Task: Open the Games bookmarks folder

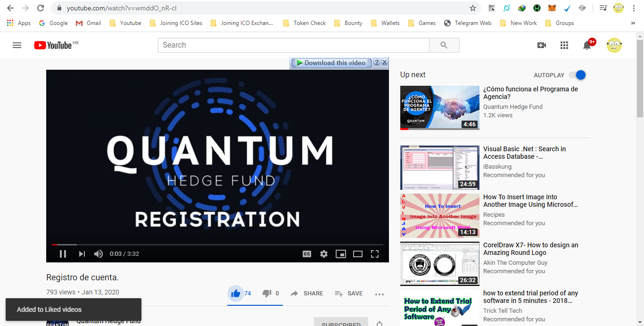Action: [421, 23]
